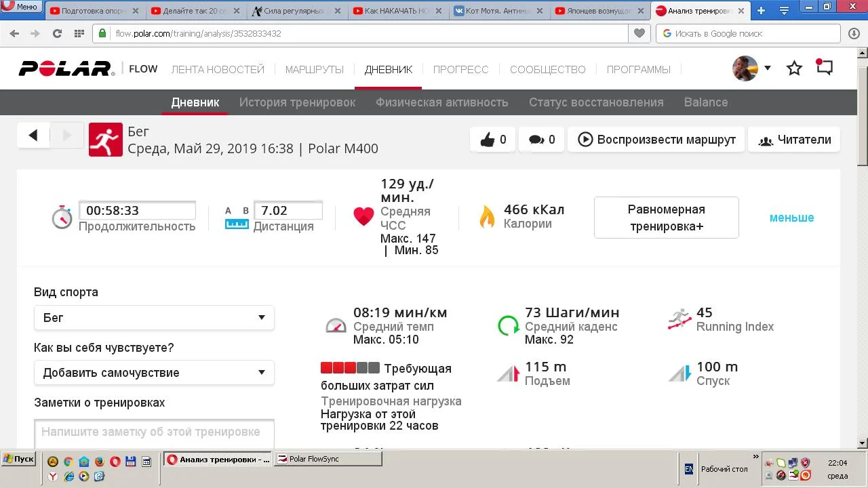Viewport: 868px width, 488px height.
Task: Open the Вид спорта dropdown showing Бег
Action: pos(154,317)
